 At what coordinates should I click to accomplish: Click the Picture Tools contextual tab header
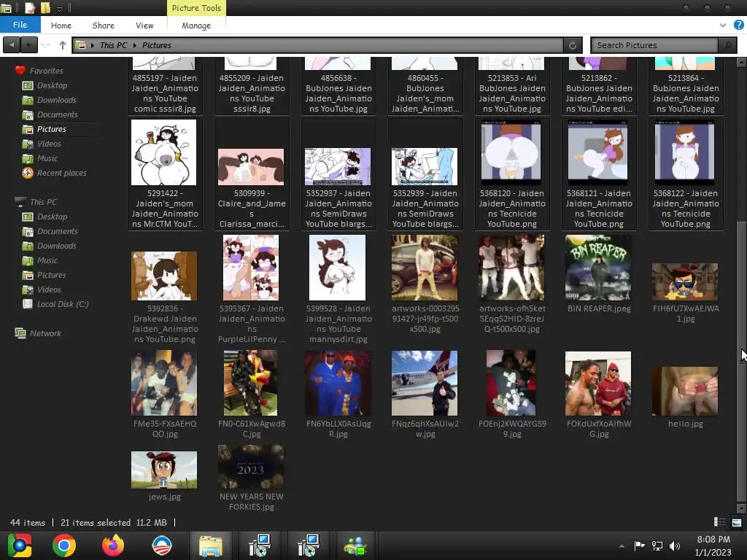(196, 8)
